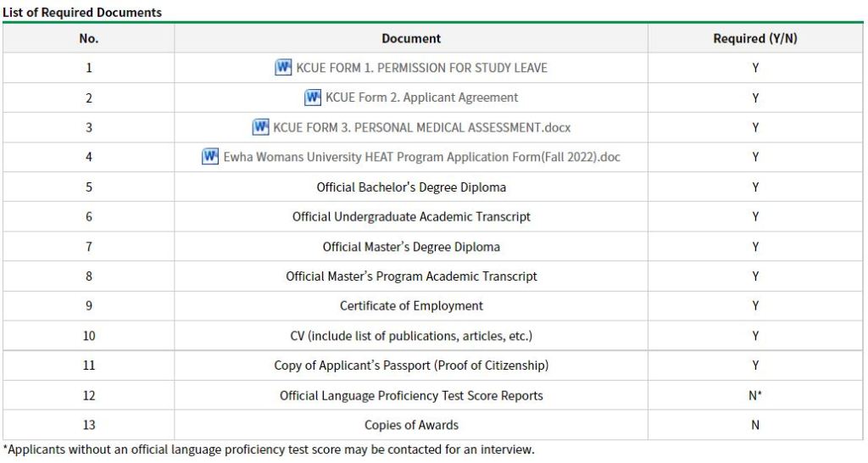The width and height of the screenshot is (868, 463).
Task: Click the "List of Required Documents" heading
Action: 82,13
